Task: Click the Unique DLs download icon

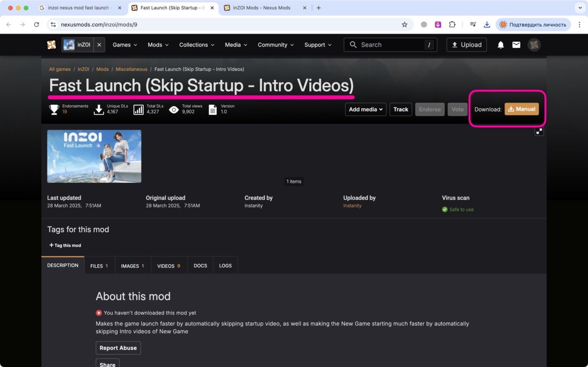Action: click(99, 110)
